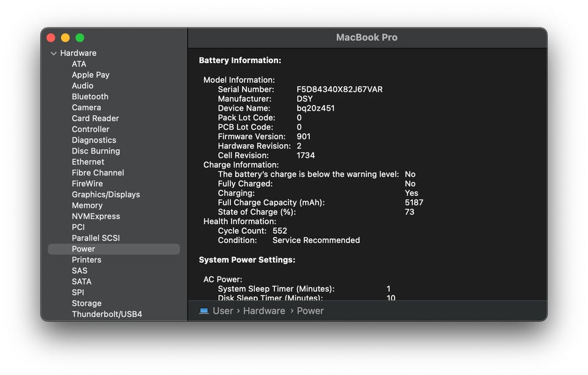Image resolution: width=588 pixels, height=375 pixels.
Task: Click the Hardware category label
Action: click(x=78, y=53)
